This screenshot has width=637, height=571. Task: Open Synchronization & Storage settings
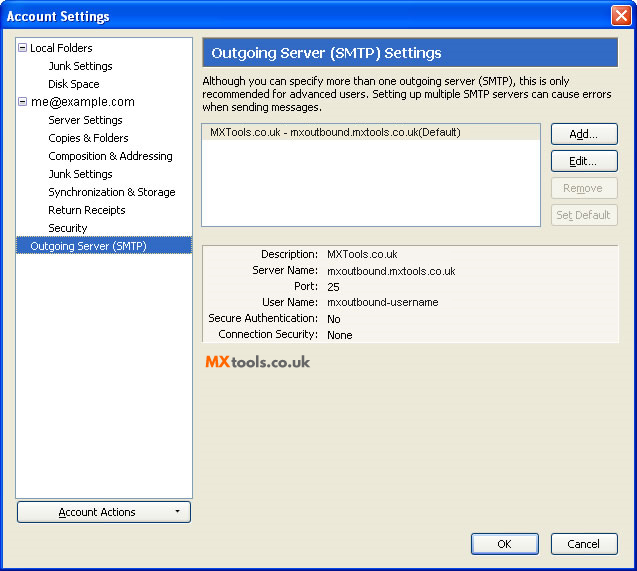click(112, 192)
